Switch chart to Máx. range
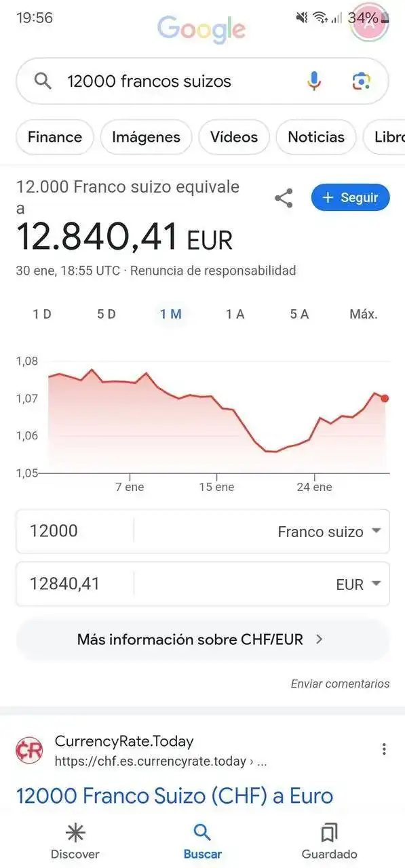This screenshot has width=405, height=868. click(x=364, y=314)
